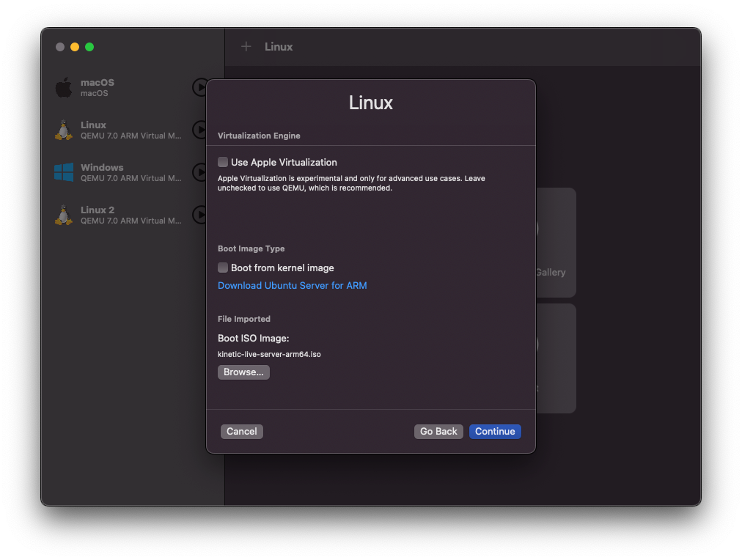Start the Windows VM with play button
742x560 pixels.
click(200, 172)
